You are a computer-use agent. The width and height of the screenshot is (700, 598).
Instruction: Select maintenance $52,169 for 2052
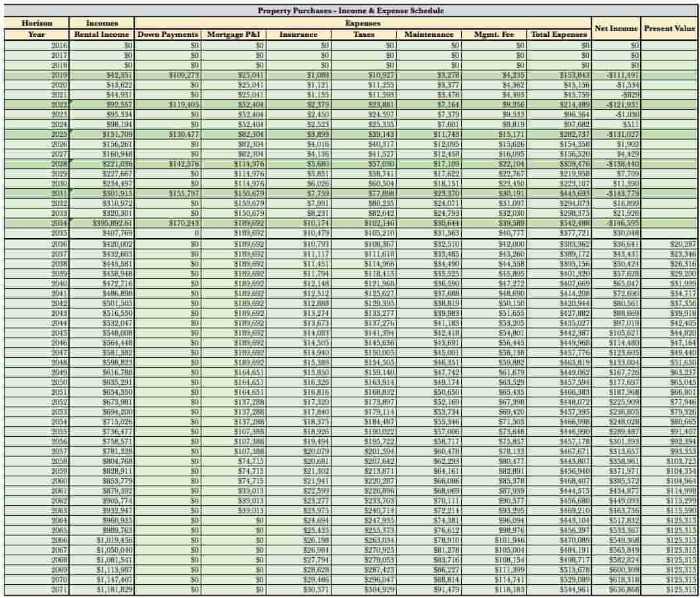(x=428, y=402)
